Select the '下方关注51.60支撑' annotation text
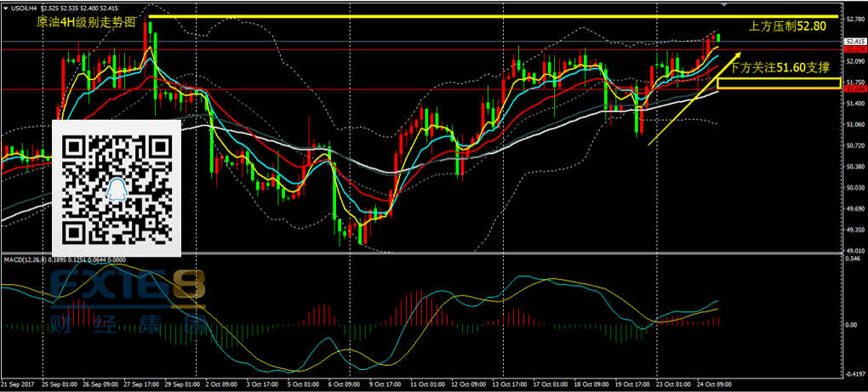Image resolution: width=868 pixels, height=392 pixels. pos(779,66)
